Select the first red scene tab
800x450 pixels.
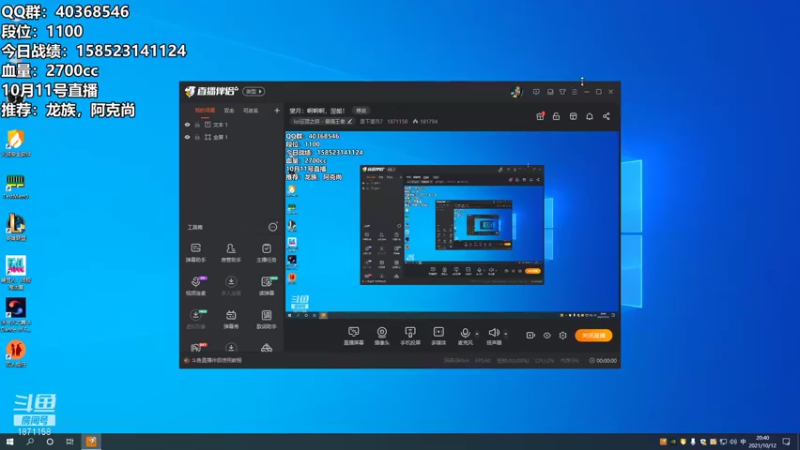[205, 110]
